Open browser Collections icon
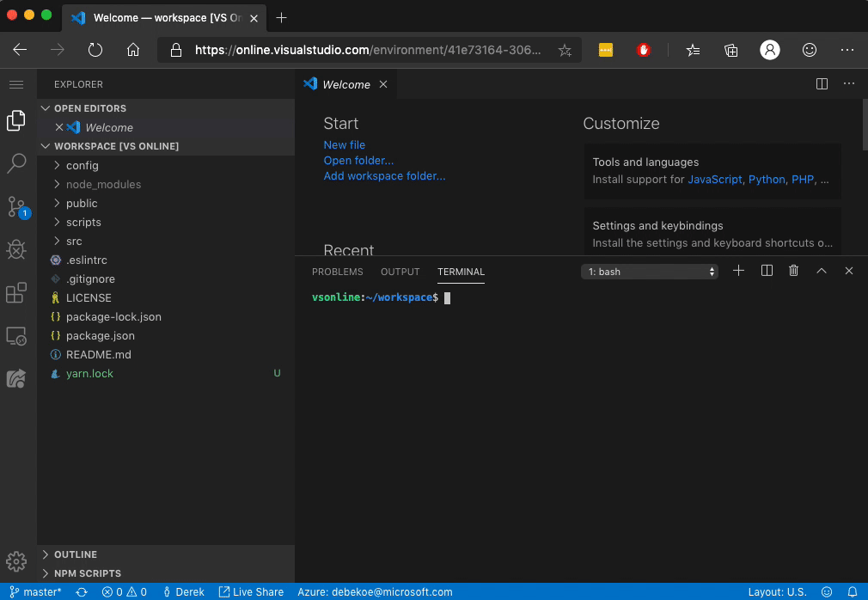868x600 pixels. (x=730, y=51)
